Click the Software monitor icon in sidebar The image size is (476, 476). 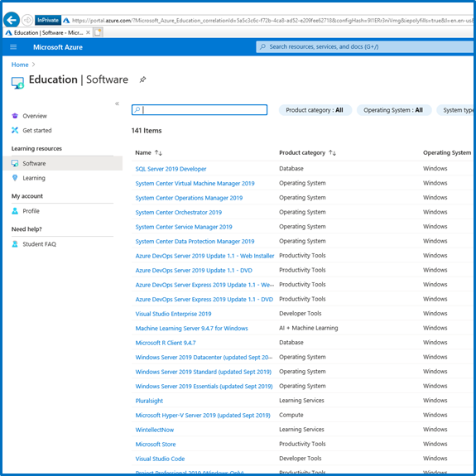point(15,163)
